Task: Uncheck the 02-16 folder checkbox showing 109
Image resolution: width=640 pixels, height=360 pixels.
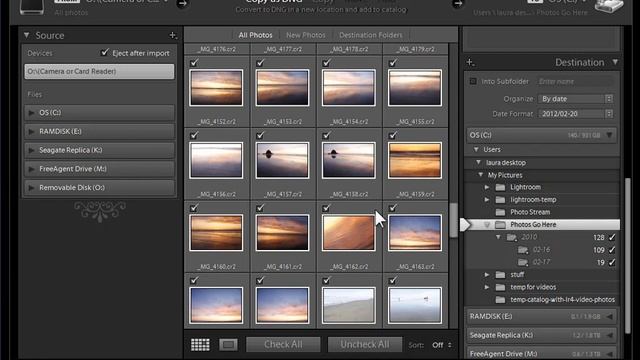Action: (x=612, y=250)
